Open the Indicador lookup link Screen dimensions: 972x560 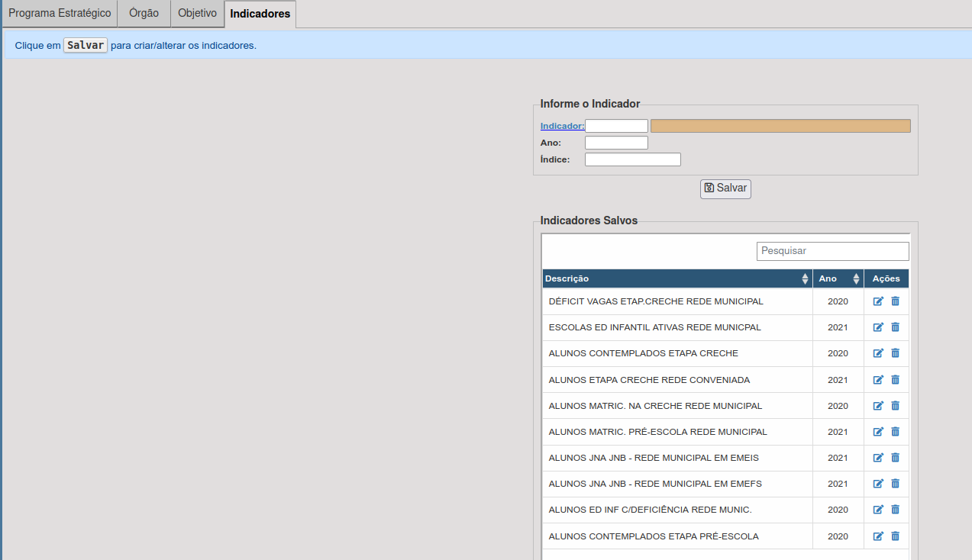click(x=562, y=126)
